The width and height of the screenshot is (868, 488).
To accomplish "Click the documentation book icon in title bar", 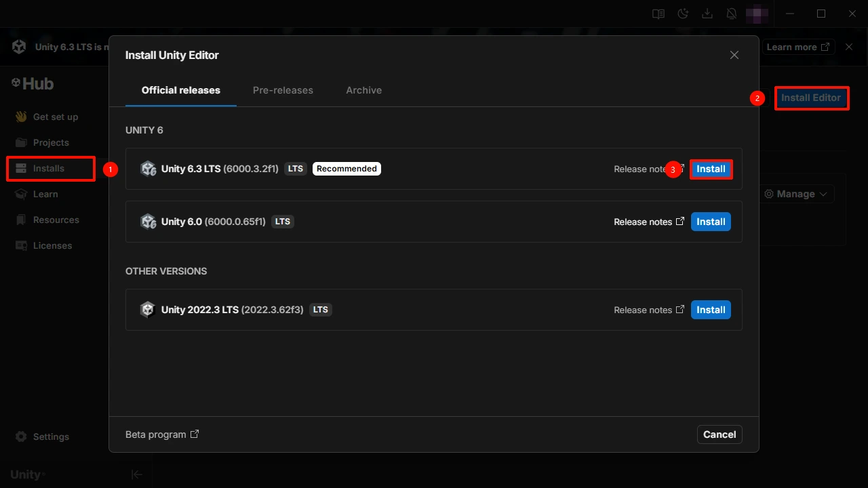I will tap(658, 14).
